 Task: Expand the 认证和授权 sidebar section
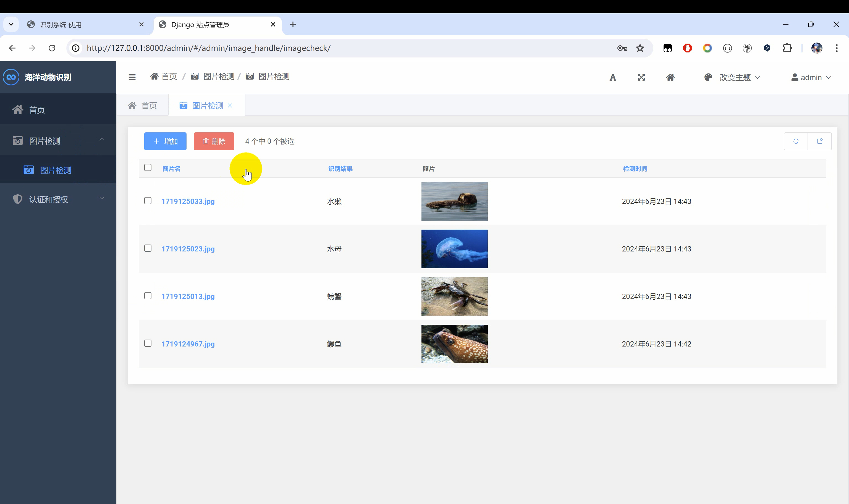click(101, 198)
